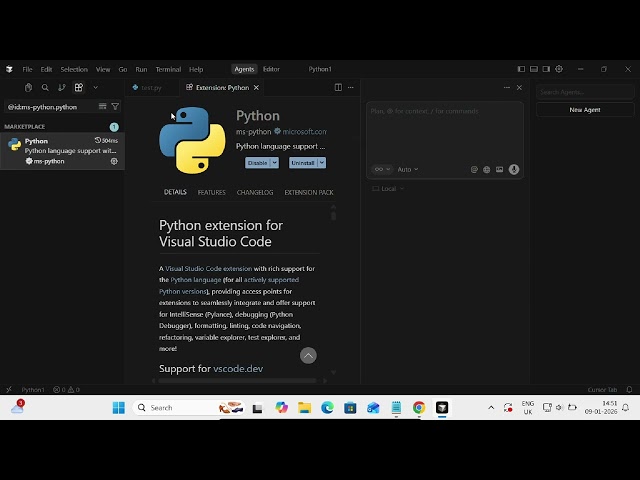Image resolution: width=640 pixels, height=480 pixels.
Task: Open the Disable button dropdown arrow
Action: coord(275,163)
